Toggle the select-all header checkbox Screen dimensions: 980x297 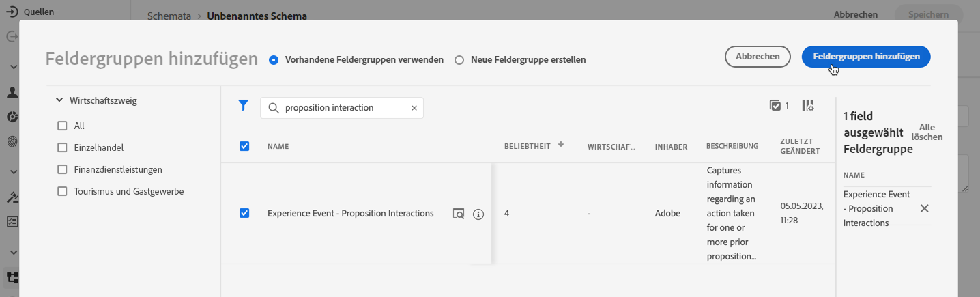[244, 145]
